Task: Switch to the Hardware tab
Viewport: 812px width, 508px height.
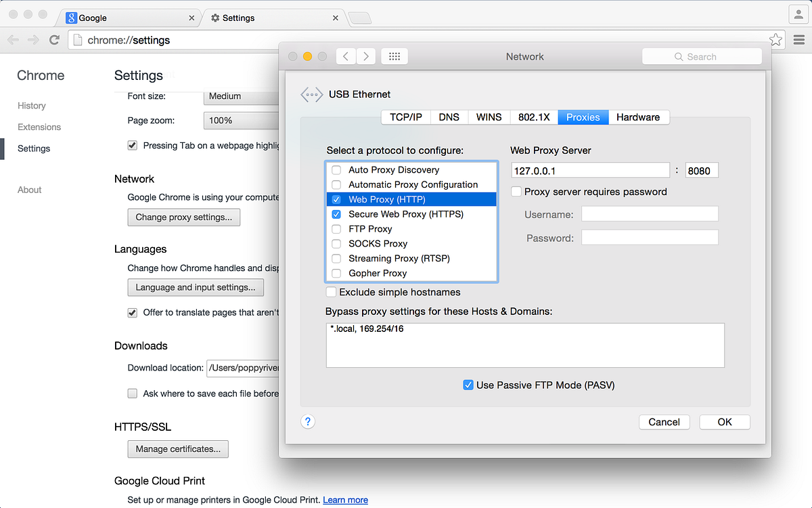Action: point(638,117)
